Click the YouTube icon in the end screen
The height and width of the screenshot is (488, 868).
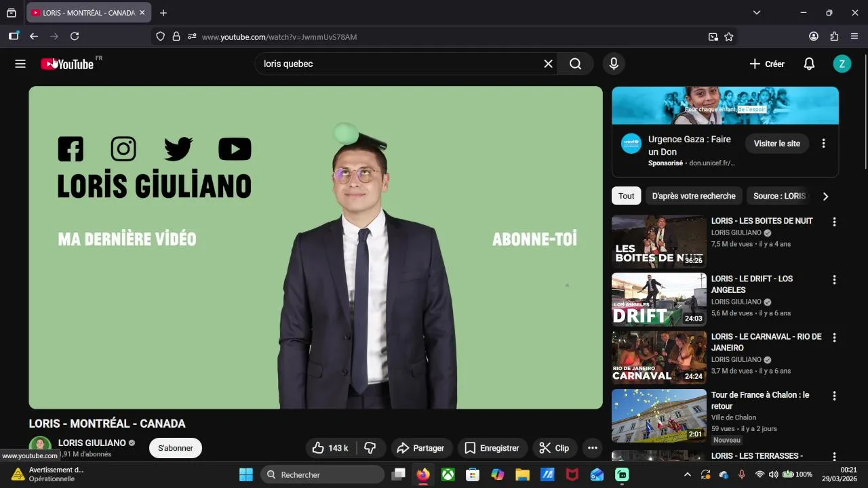coord(235,149)
